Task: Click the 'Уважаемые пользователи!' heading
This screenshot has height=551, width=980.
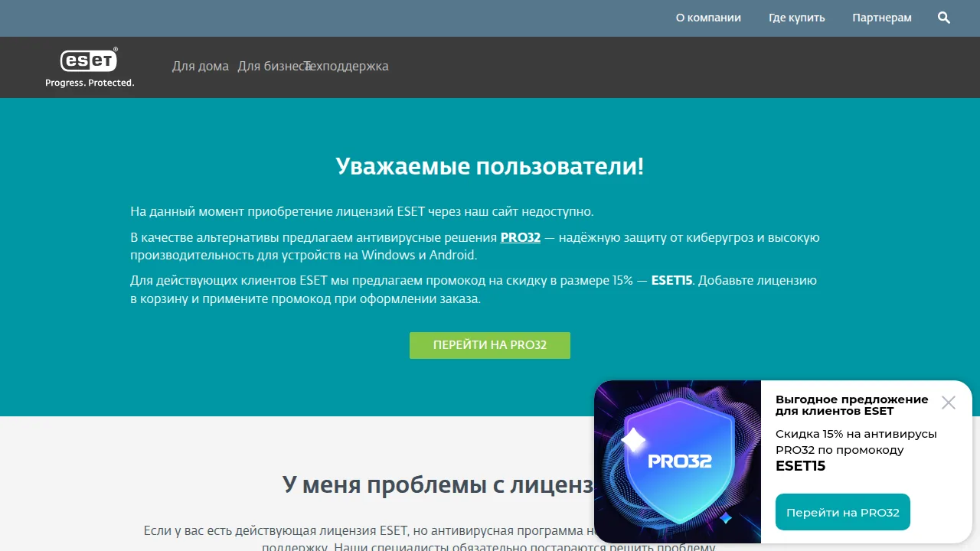Action: [490, 166]
